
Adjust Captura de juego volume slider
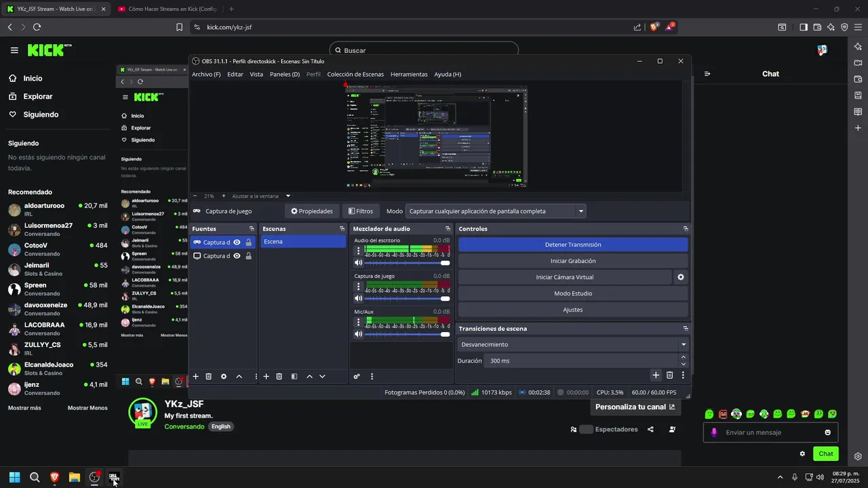click(407, 298)
